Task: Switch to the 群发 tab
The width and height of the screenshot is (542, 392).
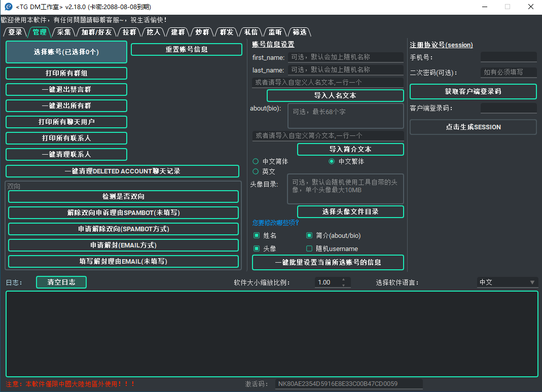Action: [x=227, y=32]
